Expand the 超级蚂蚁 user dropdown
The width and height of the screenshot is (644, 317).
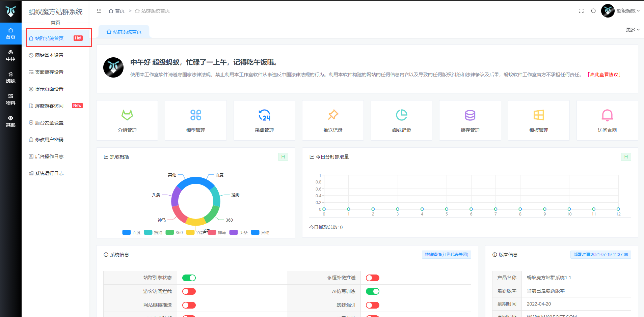pyautogui.click(x=627, y=11)
